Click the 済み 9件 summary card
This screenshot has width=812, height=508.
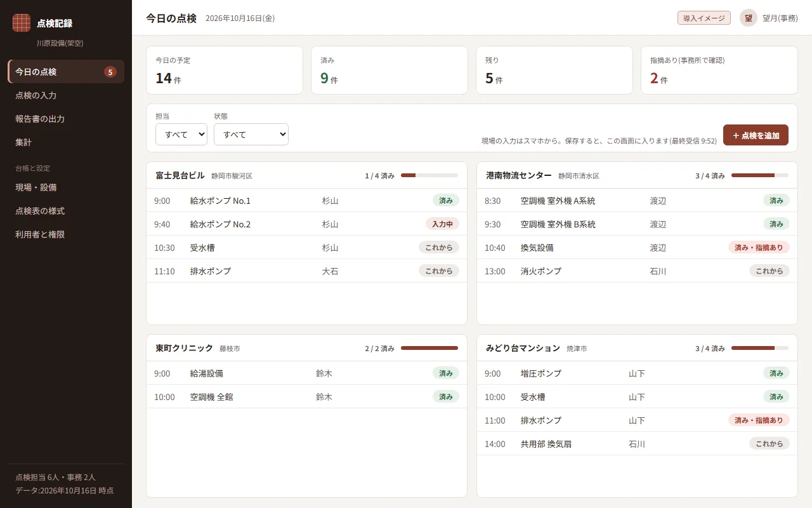390,70
